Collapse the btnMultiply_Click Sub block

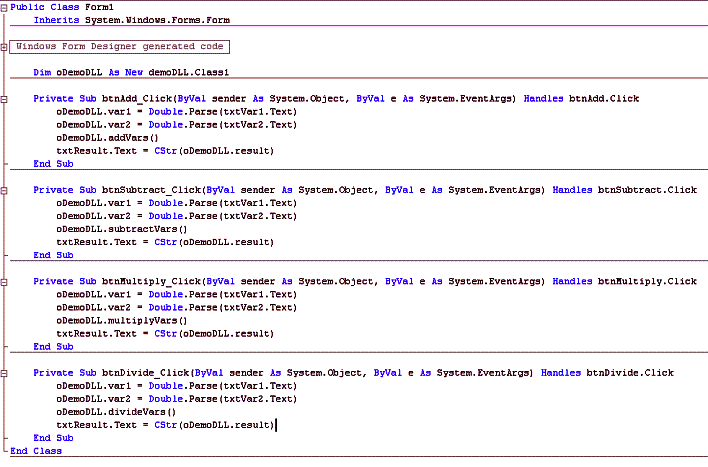tap(4, 282)
